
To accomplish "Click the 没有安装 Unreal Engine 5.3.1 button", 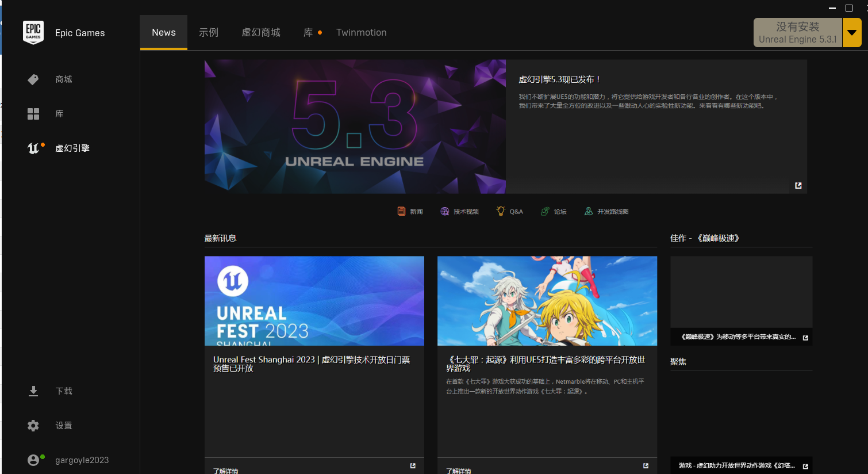I will pyautogui.click(x=797, y=33).
